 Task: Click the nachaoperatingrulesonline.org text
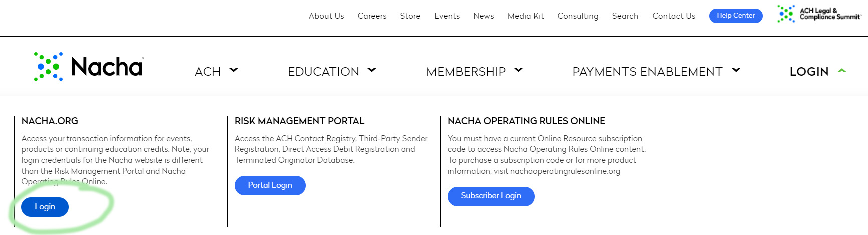point(565,171)
